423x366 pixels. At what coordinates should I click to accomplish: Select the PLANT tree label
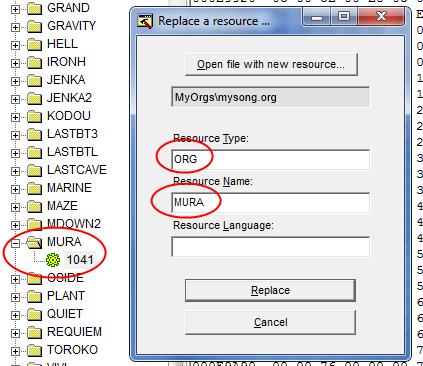[66, 296]
